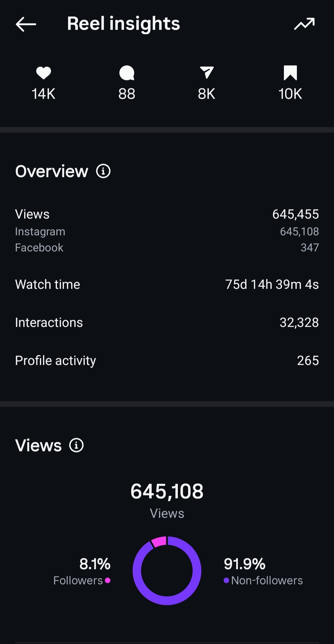Select the 10K saves count
The width and height of the screenshot is (334, 644).
click(290, 94)
